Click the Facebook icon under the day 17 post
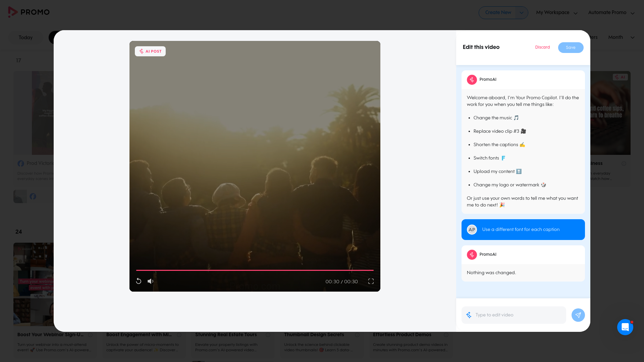The height and width of the screenshot is (362, 644). coord(33,196)
